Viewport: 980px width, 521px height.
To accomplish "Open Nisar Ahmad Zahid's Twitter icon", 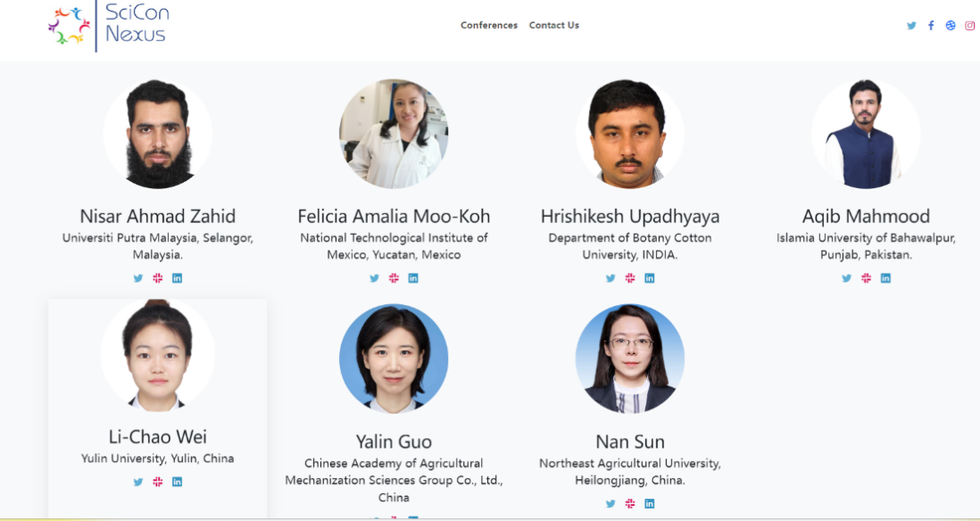I will pyautogui.click(x=138, y=278).
